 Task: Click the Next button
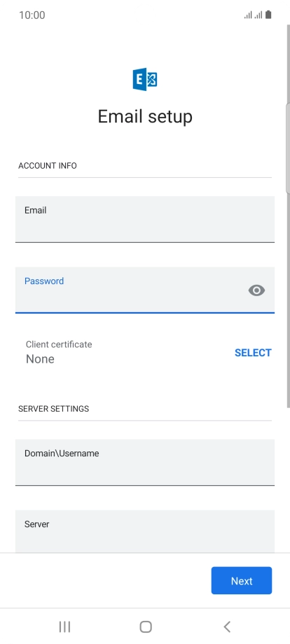pos(242,581)
